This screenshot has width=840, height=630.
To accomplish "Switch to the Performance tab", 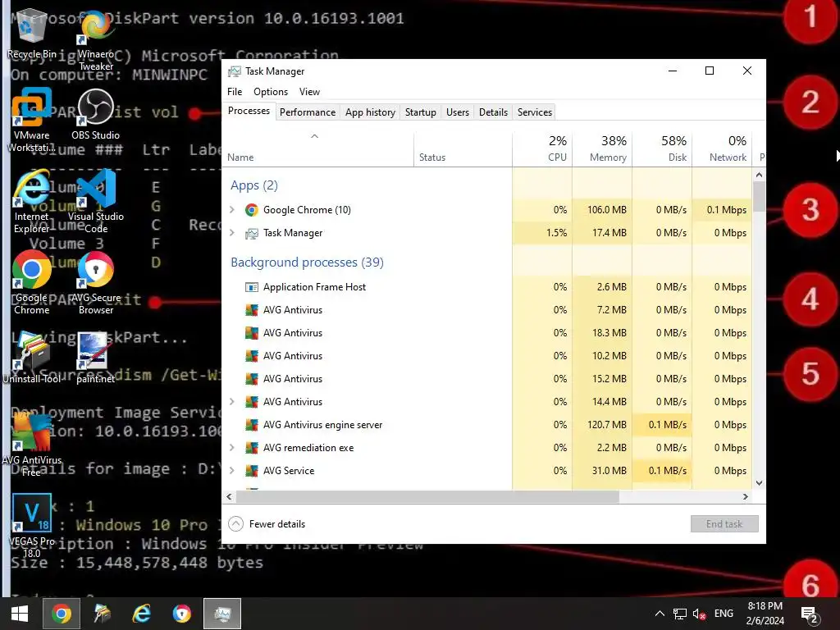I will point(308,112).
